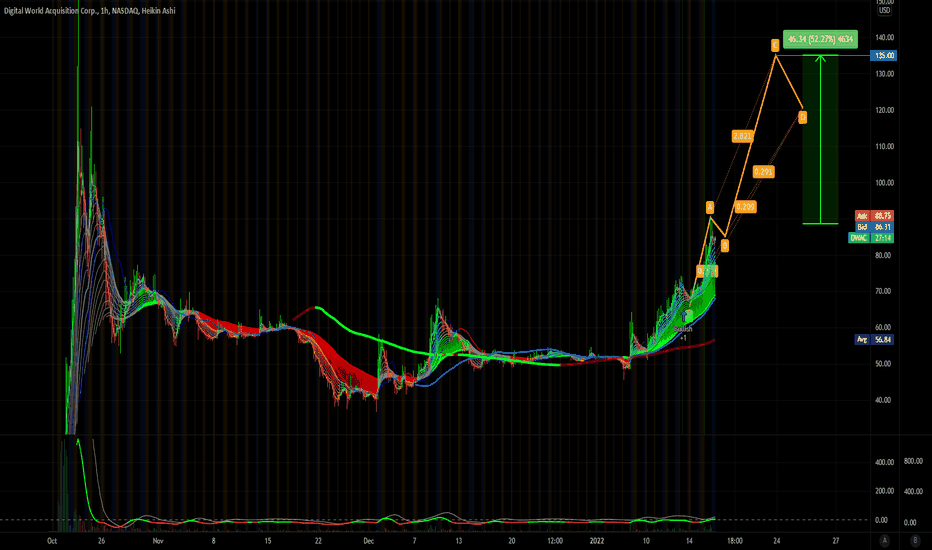This screenshot has height=550, width=932.
Task: Click the Digital World Acquisition Corp. chart title
Action: [x=90, y=11]
